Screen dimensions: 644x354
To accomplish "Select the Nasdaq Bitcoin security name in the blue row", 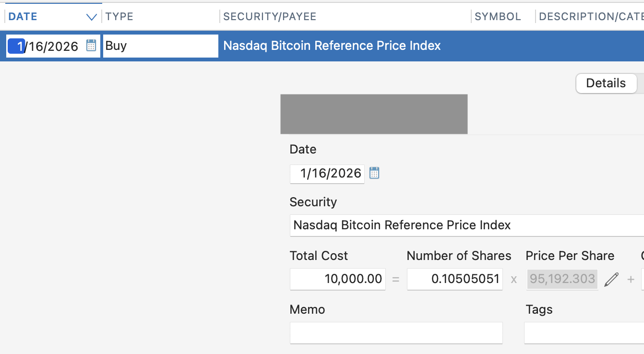I will coord(332,46).
